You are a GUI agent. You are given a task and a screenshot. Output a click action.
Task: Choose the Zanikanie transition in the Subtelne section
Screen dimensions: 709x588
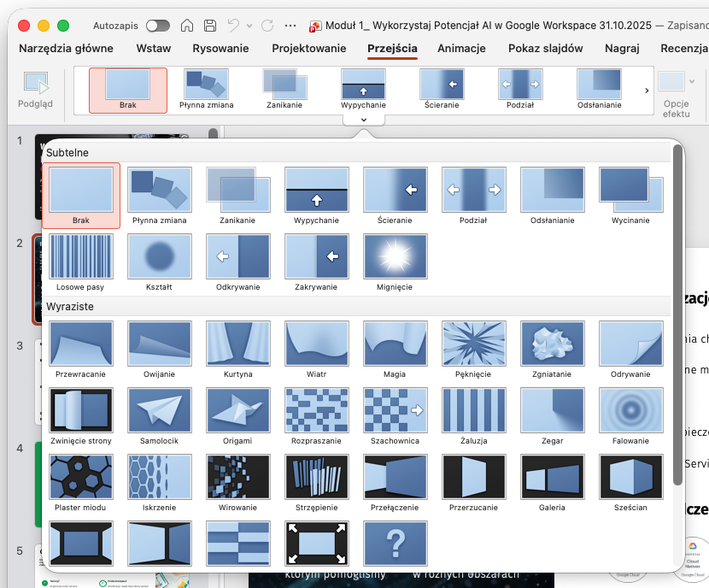(237, 196)
